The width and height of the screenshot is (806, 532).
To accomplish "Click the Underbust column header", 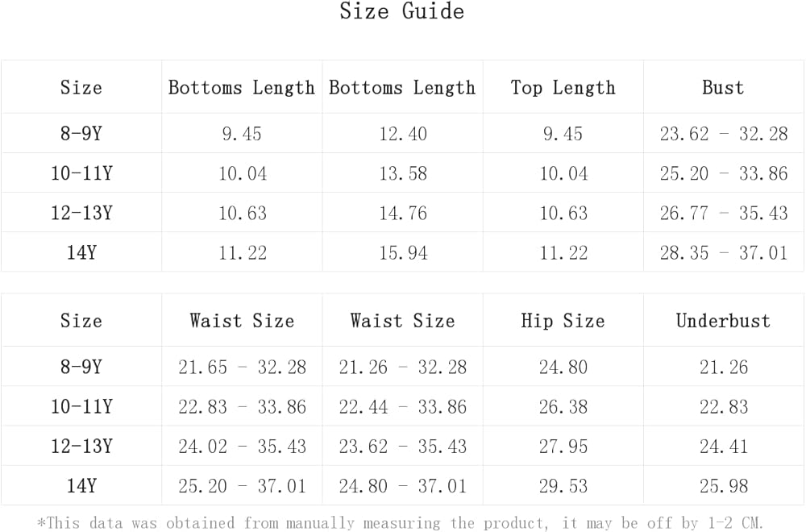I will tap(723, 321).
